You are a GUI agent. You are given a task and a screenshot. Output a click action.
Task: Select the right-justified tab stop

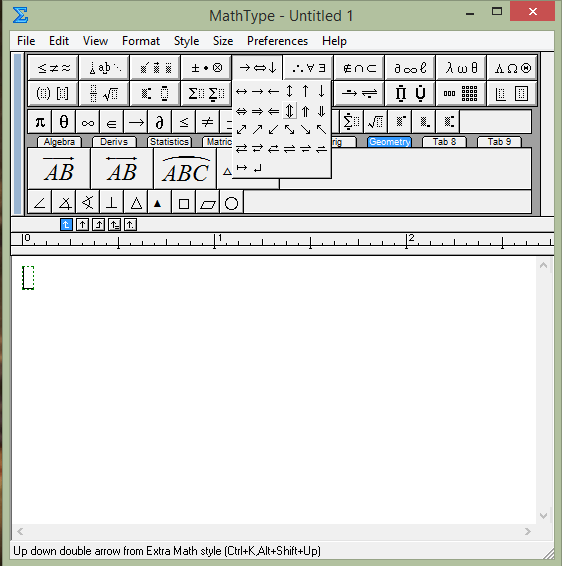tap(98, 225)
